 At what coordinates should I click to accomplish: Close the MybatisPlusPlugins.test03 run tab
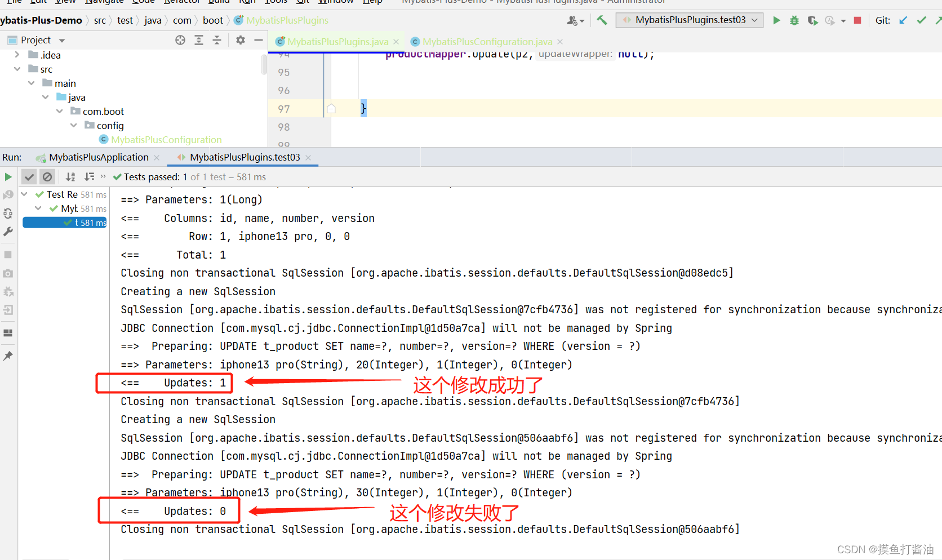pyautogui.click(x=308, y=158)
